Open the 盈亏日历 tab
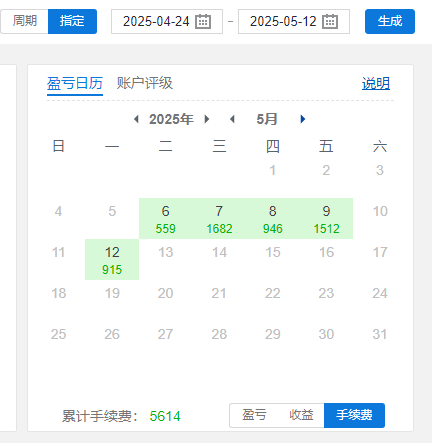Screen dimensions: 432x443 (75, 83)
